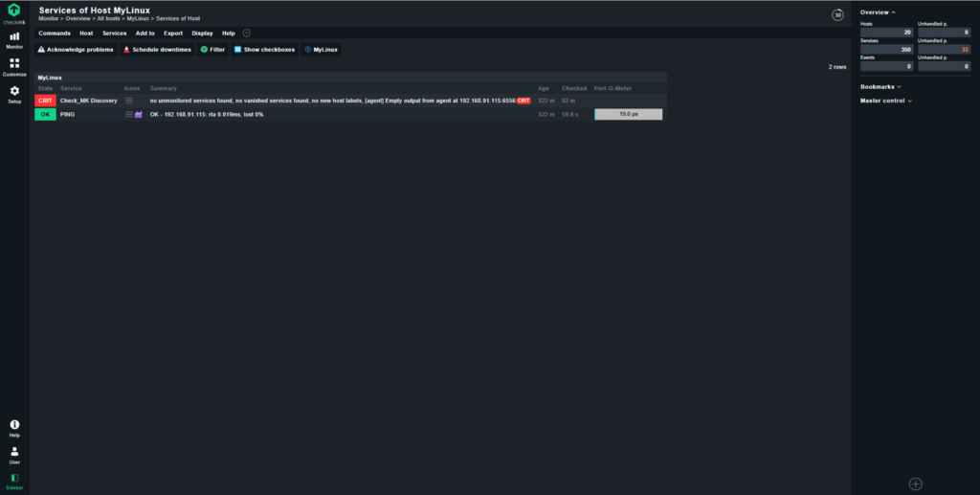
Task: Click the PING Perf-O-Meter bar
Action: pyautogui.click(x=628, y=114)
